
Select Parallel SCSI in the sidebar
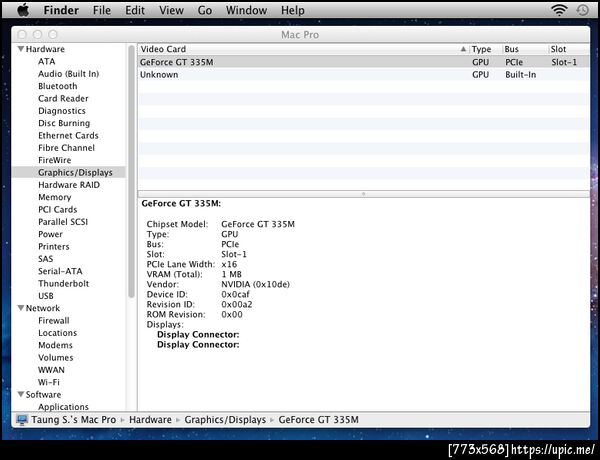click(x=63, y=222)
